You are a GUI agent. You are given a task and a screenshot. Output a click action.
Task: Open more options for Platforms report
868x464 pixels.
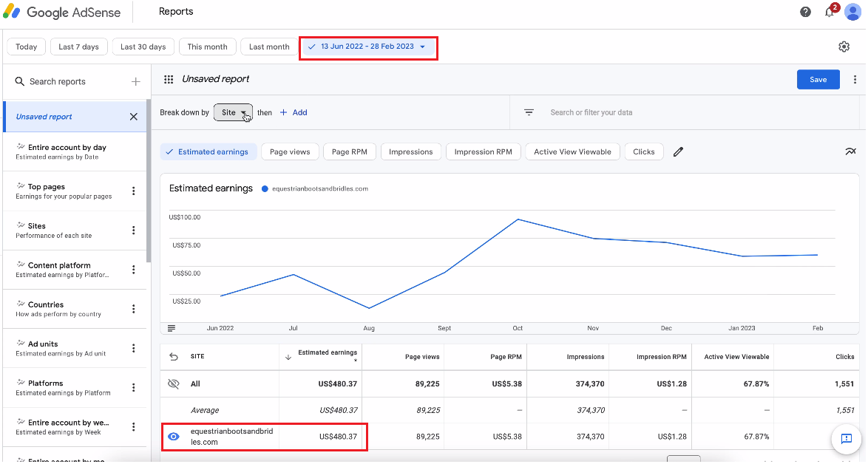(x=133, y=388)
